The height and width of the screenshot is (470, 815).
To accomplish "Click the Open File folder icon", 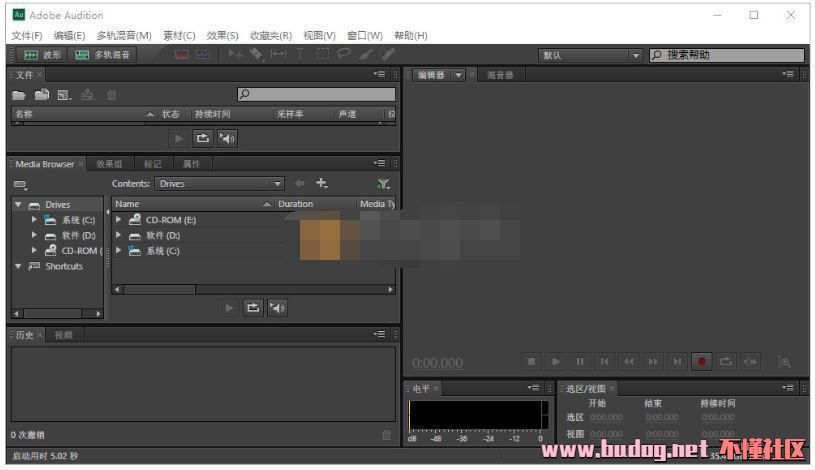I will pyautogui.click(x=18, y=95).
